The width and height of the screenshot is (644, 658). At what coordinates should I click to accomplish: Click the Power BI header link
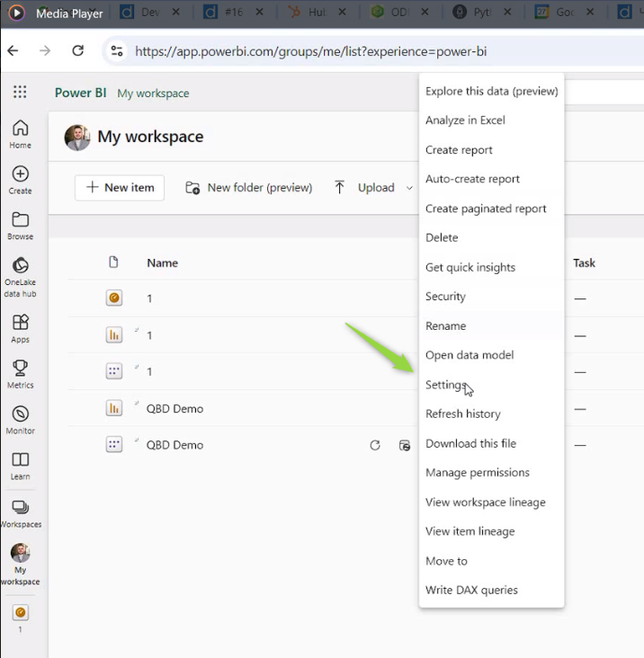coord(81,93)
